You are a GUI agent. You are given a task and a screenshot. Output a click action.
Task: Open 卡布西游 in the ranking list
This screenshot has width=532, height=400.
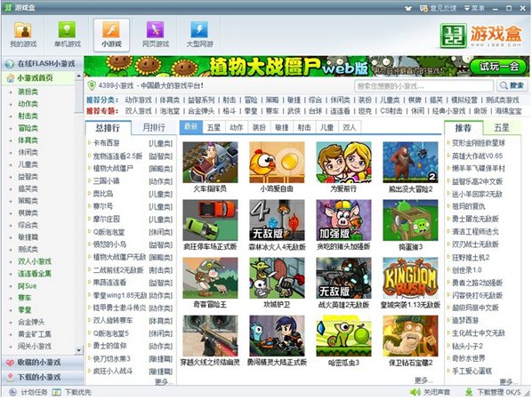[106, 143]
